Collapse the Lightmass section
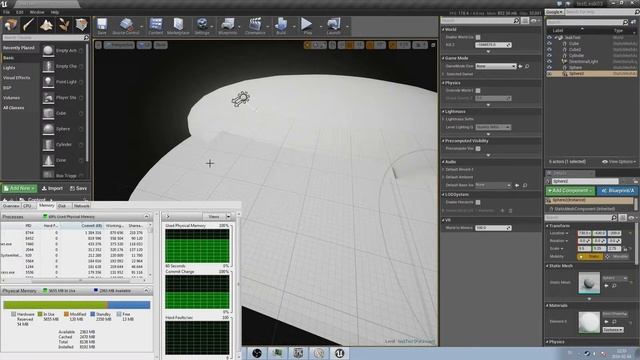Image resolution: width=640 pixels, height=360 pixels. pyautogui.click(x=444, y=111)
